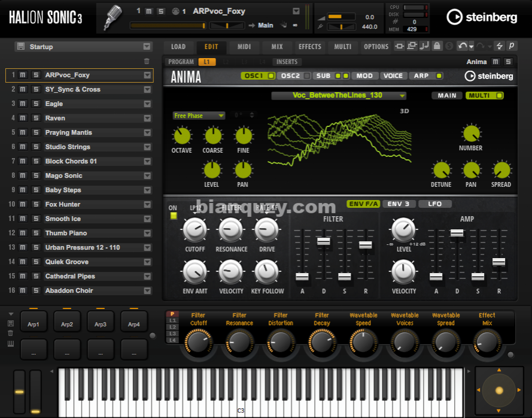This screenshot has height=418, width=532.
Task: Click the floppy disk icon next to Startup
Action: [x=21, y=47]
